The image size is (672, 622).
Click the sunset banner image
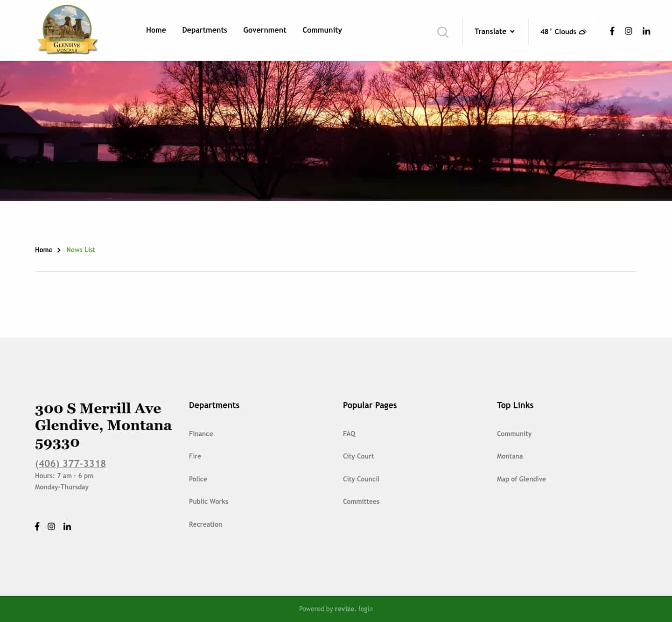coord(336,131)
